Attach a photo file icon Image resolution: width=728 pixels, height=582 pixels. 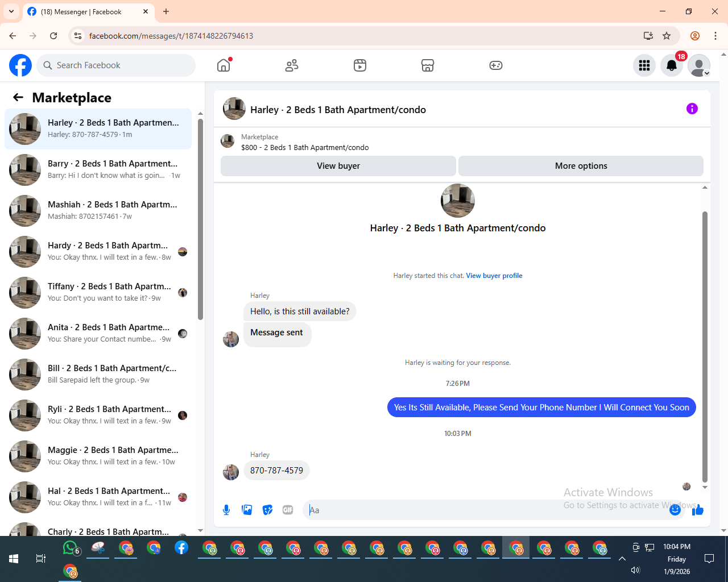coord(247,510)
